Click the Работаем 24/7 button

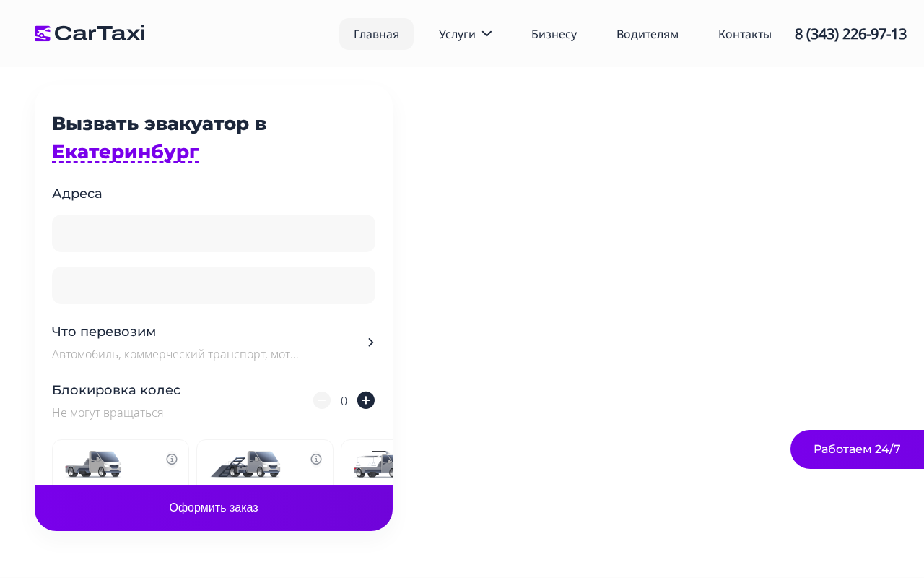click(x=857, y=449)
